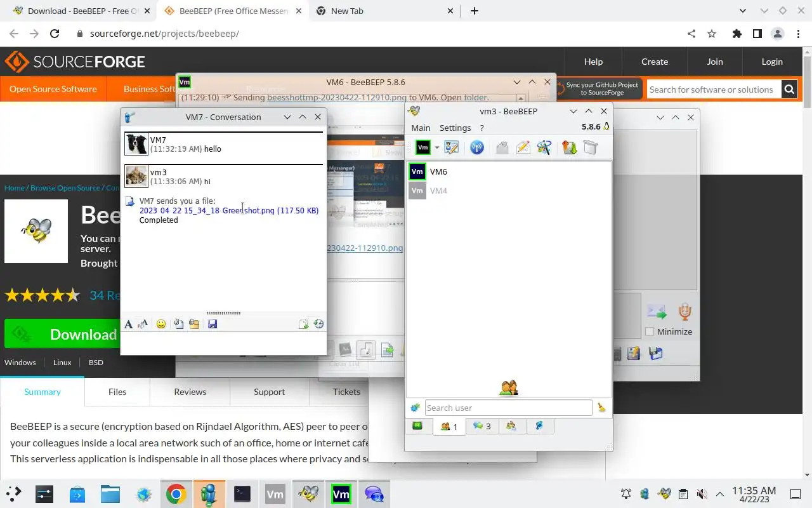Open the Open Source Software nav item
The image size is (812, 508).
(53, 89)
